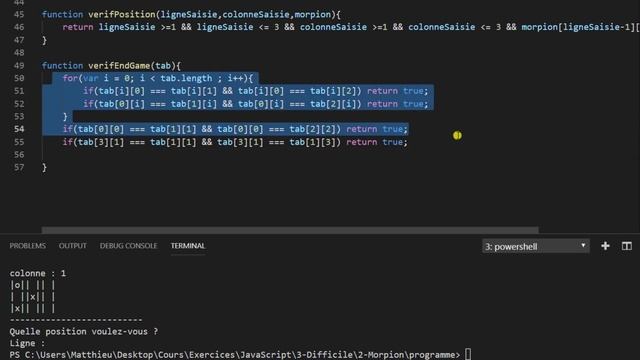The height and width of the screenshot is (360, 640).
Task: Click 'tab[2][2]' on line 54
Action: point(312,129)
